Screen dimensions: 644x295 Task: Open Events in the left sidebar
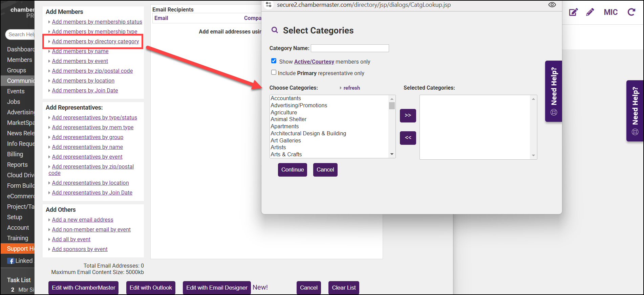click(16, 91)
